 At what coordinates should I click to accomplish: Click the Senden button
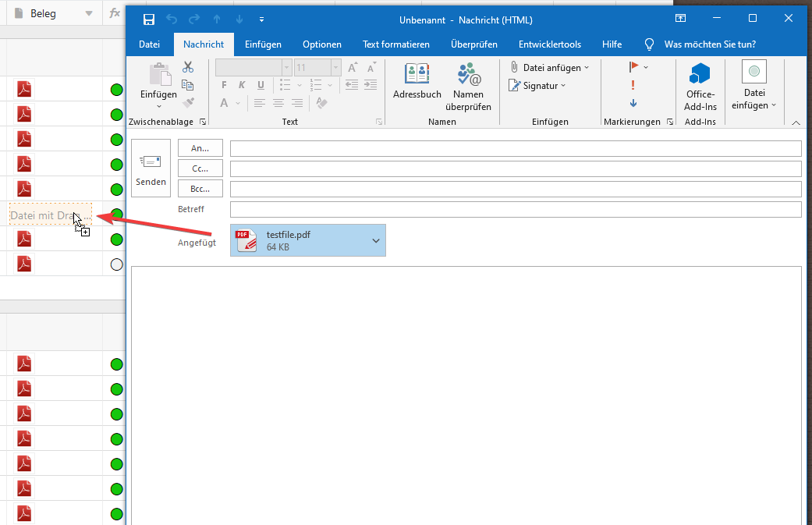coord(151,168)
